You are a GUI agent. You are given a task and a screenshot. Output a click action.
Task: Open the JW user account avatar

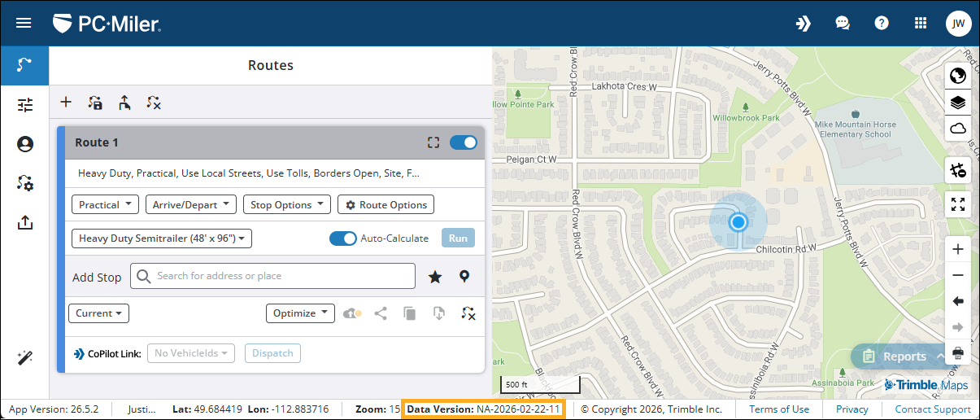pos(959,24)
